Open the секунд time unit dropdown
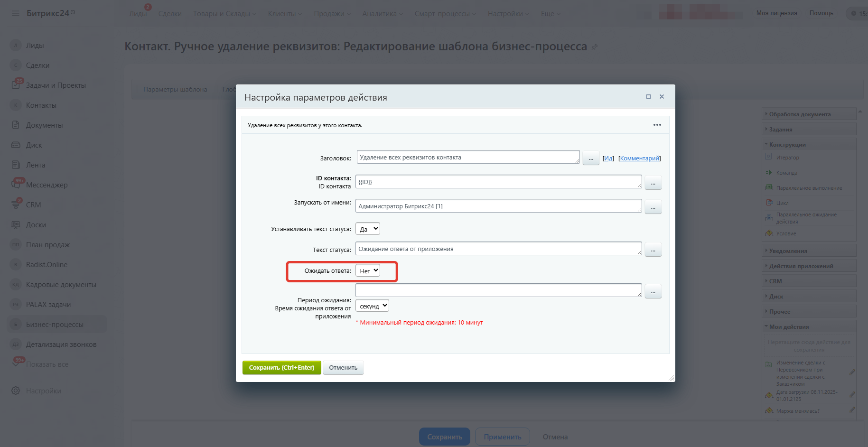The height and width of the screenshot is (447, 868). (x=372, y=306)
